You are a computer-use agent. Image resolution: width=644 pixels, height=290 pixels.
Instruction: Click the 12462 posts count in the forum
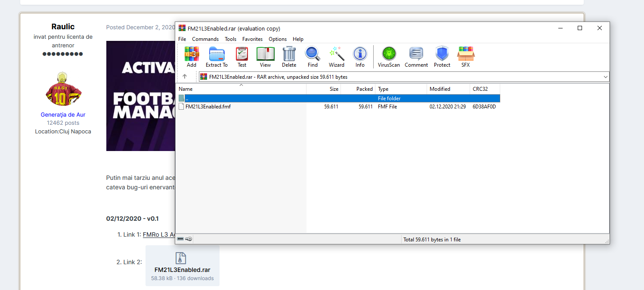(63, 123)
